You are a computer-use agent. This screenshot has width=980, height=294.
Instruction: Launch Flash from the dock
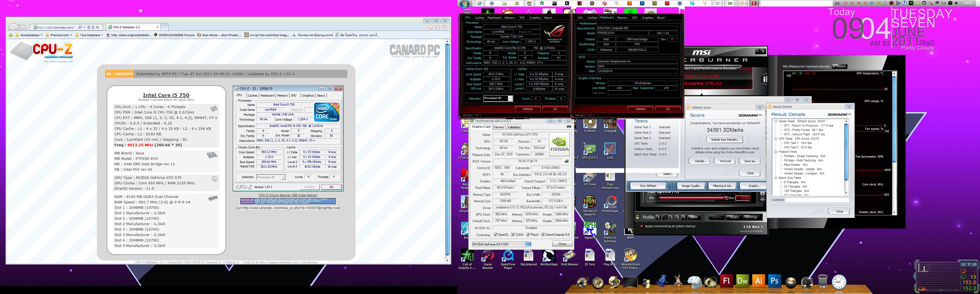(x=726, y=281)
